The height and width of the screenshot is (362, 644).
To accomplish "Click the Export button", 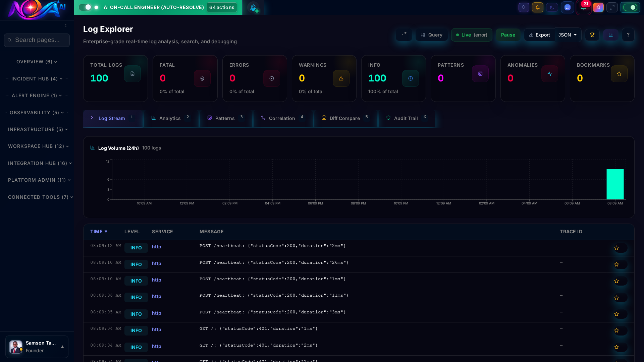I will point(539,35).
